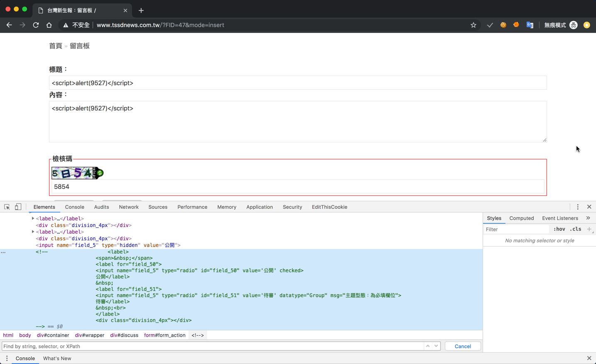Open the console drawer options menu
596x364 pixels.
[x=7, y=358]
